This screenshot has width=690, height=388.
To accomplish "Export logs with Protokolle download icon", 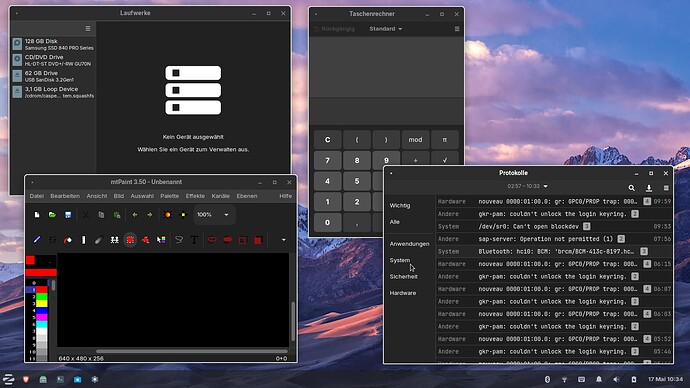I will click(649, 188).
